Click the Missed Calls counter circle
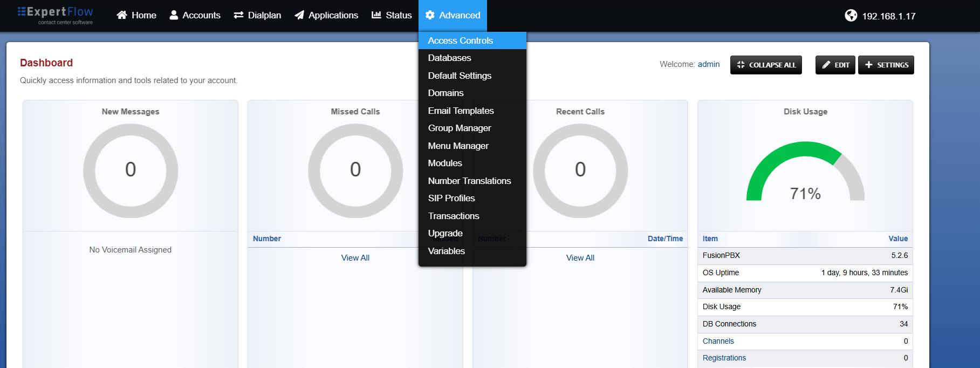Viewport: 980px width, 368px height. tap(355, 171)
